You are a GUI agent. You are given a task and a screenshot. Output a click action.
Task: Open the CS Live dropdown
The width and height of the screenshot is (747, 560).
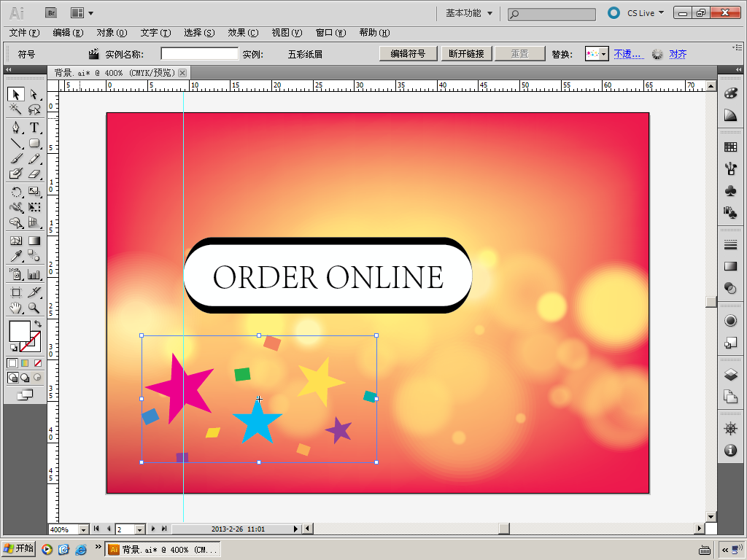(646, 13)
